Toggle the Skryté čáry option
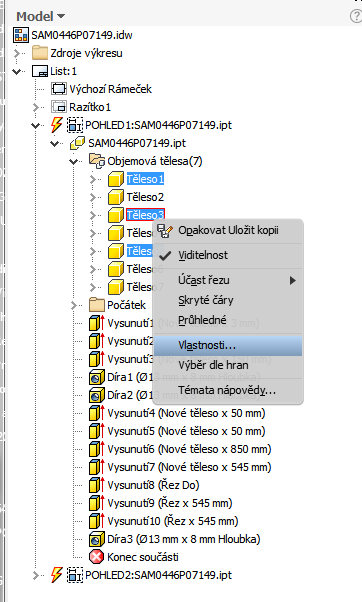This screenshot has width=362, height=602. pyautogui.click(x=205, y=300)
